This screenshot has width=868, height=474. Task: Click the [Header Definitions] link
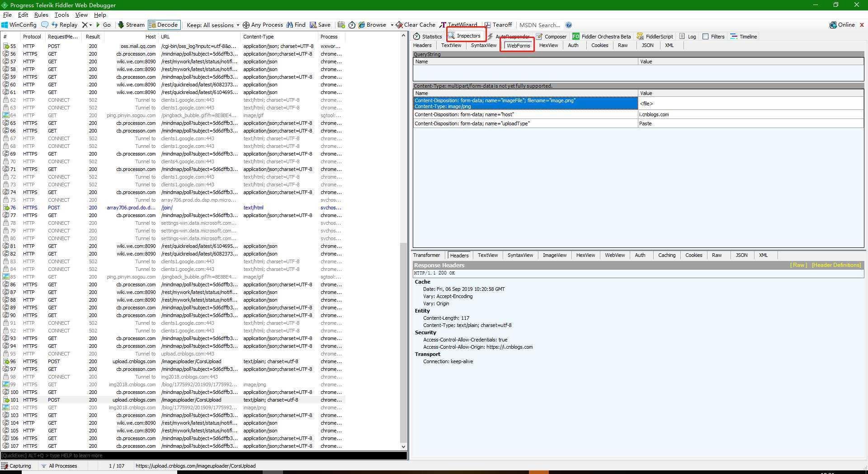pos(836,265)
